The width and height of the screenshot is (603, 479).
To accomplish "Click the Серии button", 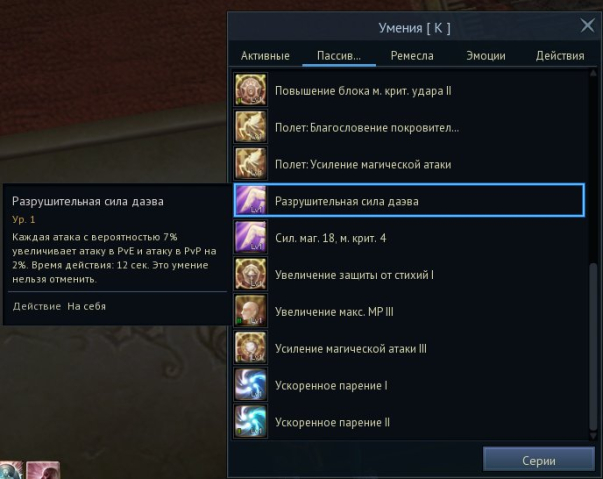I will tap(538, 460).
